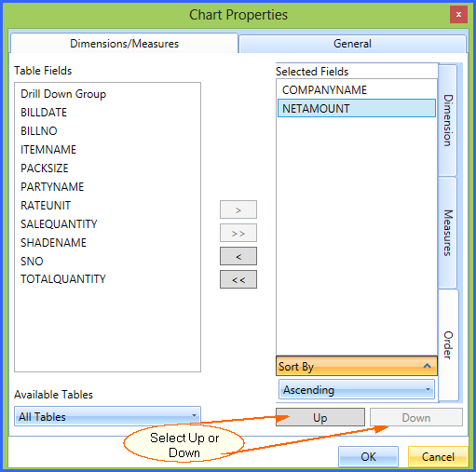Switch to the General tab

click(x=352, y=44)
